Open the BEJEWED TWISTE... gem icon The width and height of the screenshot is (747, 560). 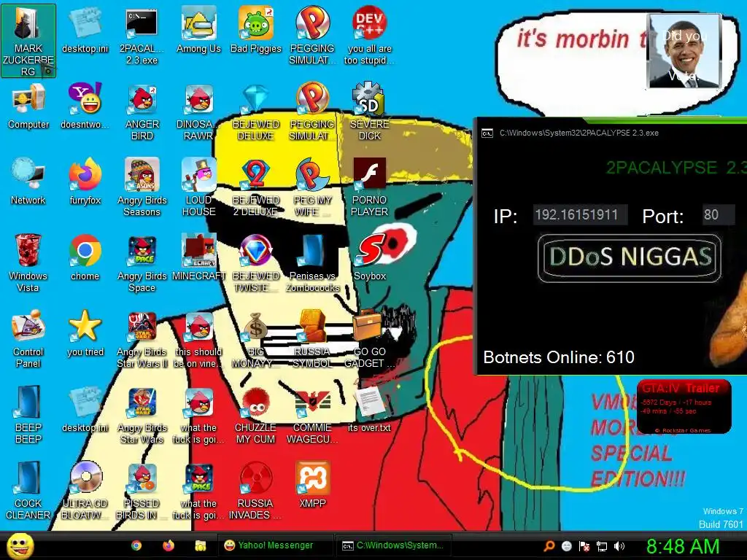pyautogui.click(x=256, y=263)
